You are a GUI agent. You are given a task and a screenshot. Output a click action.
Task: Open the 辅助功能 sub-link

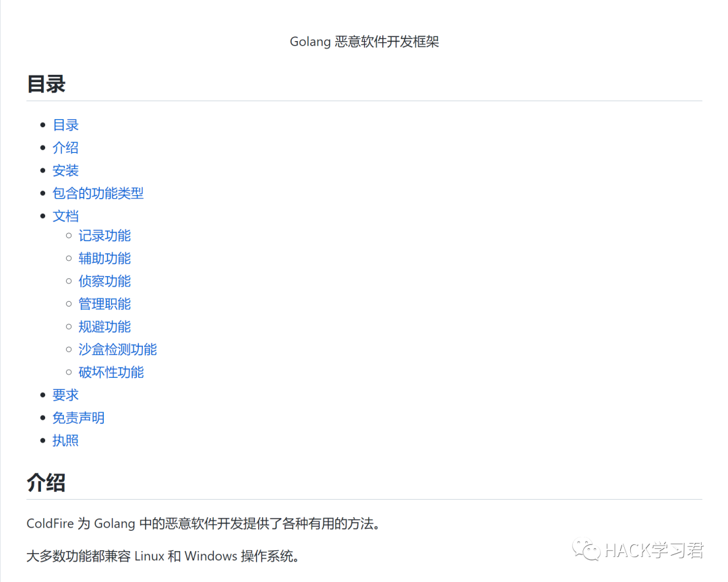tap(104, 259)
